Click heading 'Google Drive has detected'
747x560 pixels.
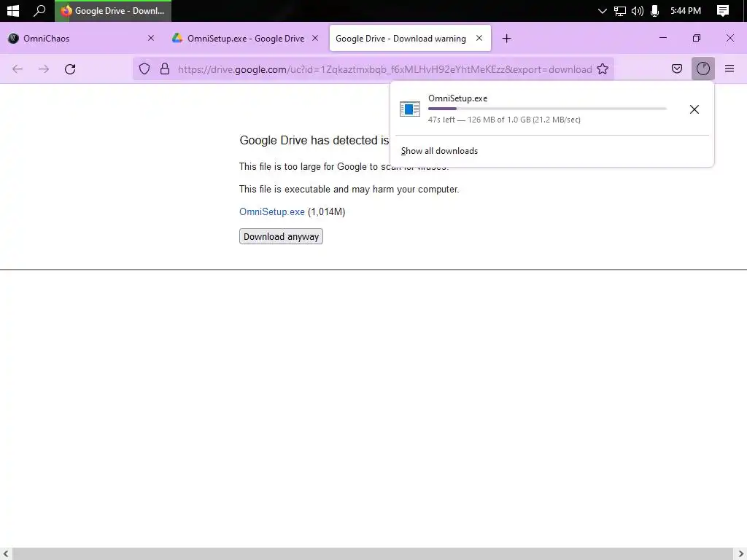(314, 141)
